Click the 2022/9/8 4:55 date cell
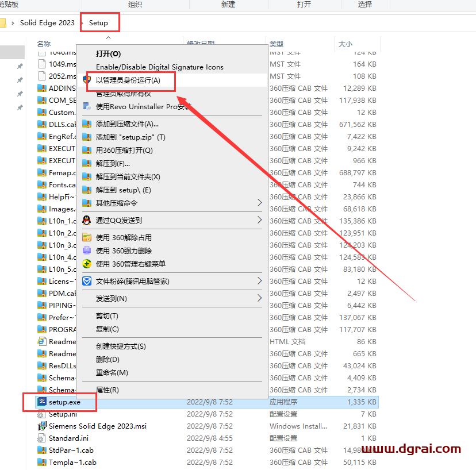The image size is (476, 470). [x=210, y=438]
